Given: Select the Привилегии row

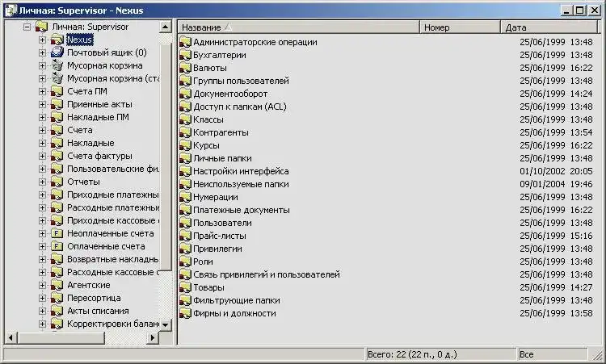Looking at the screenshot, I should pos(387,249).
